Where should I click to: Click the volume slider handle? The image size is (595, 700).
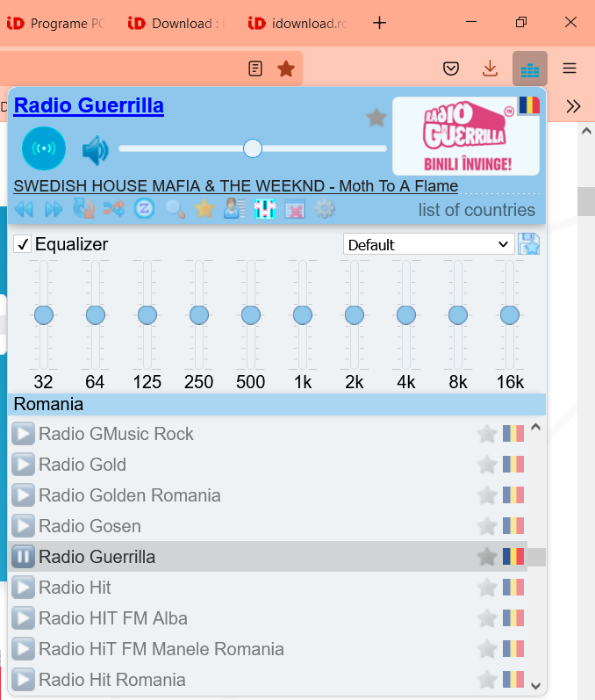tap(253, 148)
